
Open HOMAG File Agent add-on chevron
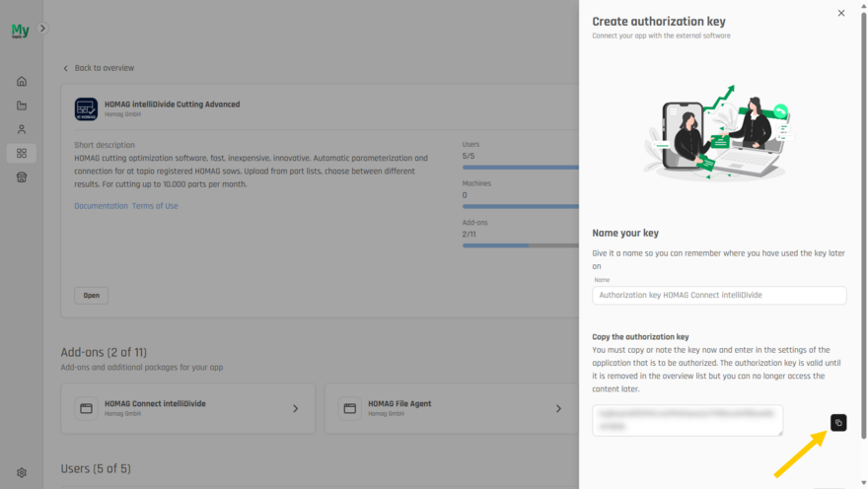(x=558, y=409)
